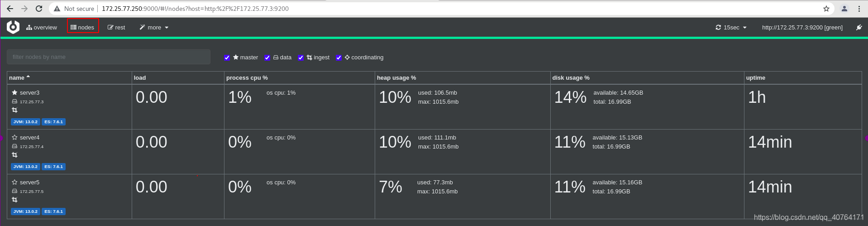
Task: Click the filled master star on server3
Action: pyautogui.click(x=14, y=92)
